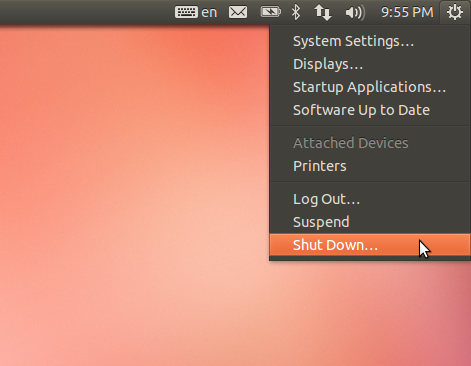471x366 pixels.
Task: Open the Bluetooth indicator menu
Action: pyautogui.click(x=296, y=12)
